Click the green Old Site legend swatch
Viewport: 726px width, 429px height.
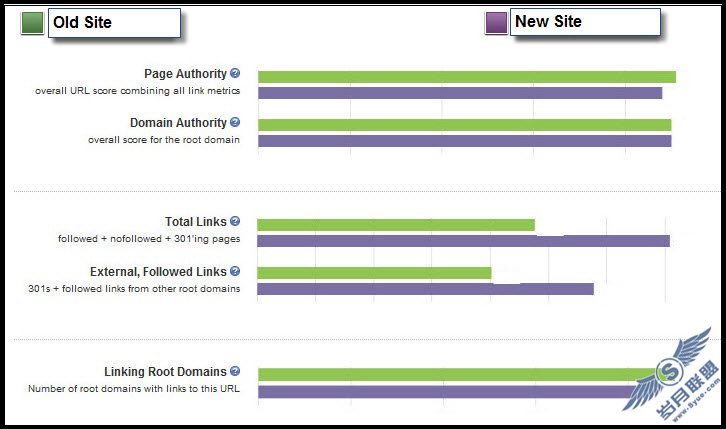(x=32, y=23)
